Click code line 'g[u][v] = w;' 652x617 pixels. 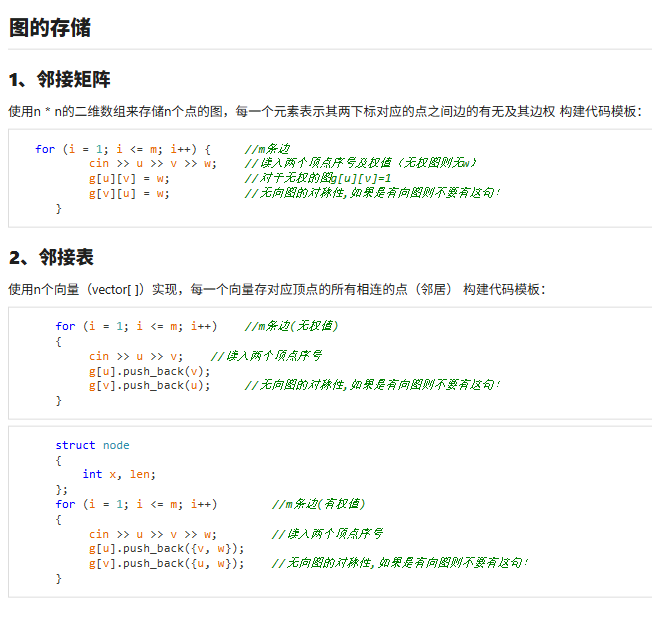coord(129,179)
